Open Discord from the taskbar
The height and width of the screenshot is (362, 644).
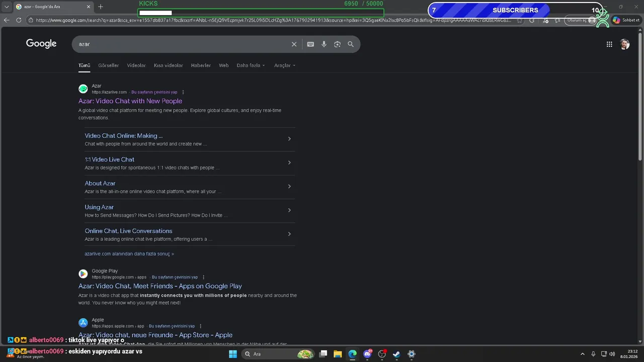click(367, 354)
